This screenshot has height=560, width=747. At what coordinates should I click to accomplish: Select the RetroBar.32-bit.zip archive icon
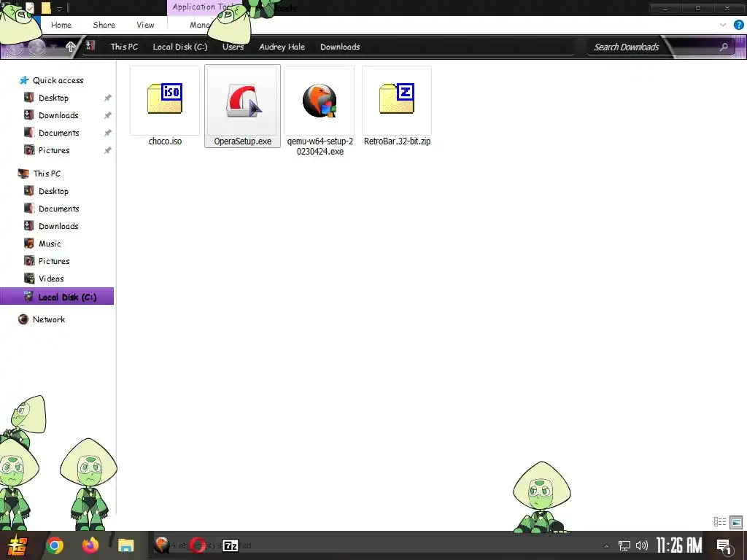click(397, 98)
